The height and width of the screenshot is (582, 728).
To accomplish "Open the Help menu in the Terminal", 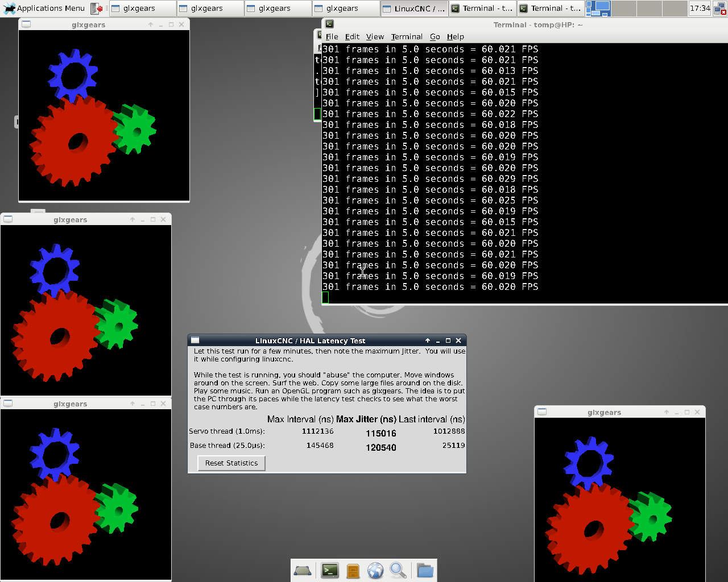I will pyautogui.click(x=455, y=36).
